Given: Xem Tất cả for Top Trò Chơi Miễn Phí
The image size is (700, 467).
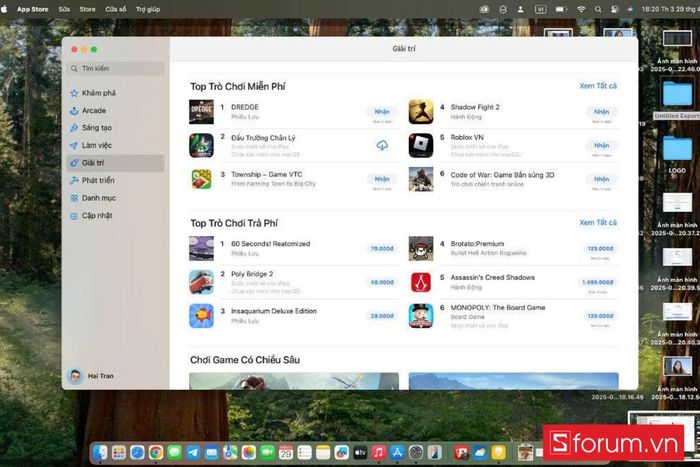Looking at the screenshot, I should pyautogui.click(x=598, y=86).
